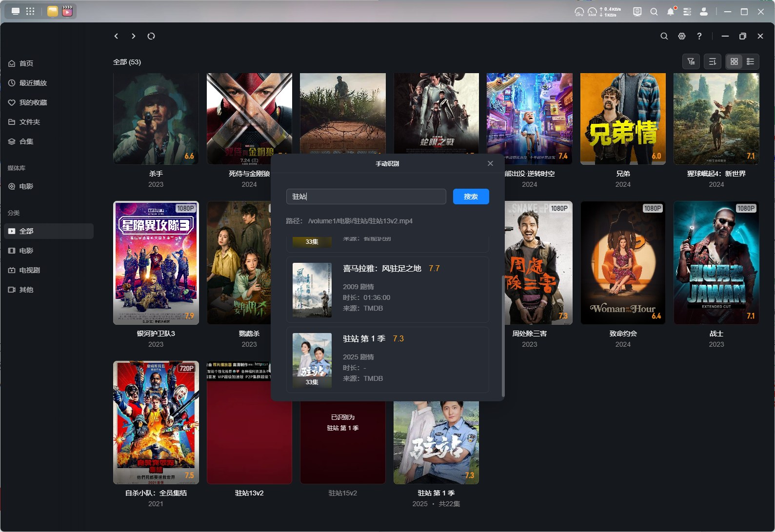Screen dimensions: 775x532
Task: Open the help question mark
Action: (x=699, y=36)
